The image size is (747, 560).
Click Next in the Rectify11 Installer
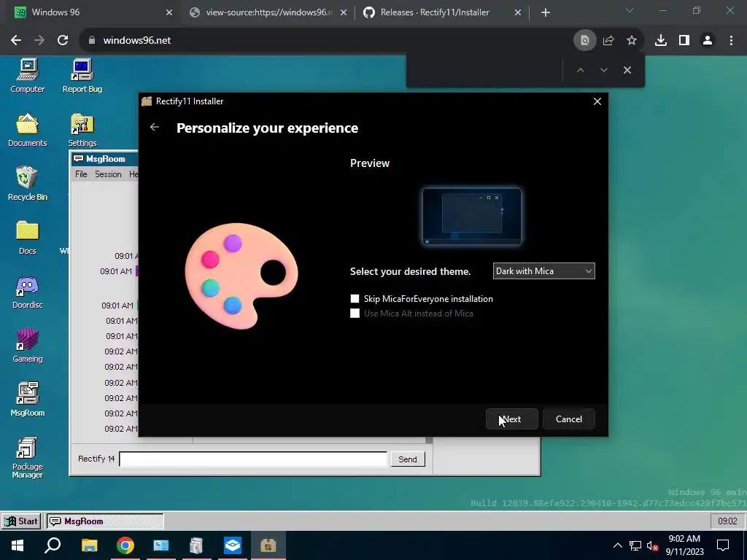[x=511, y=419]
